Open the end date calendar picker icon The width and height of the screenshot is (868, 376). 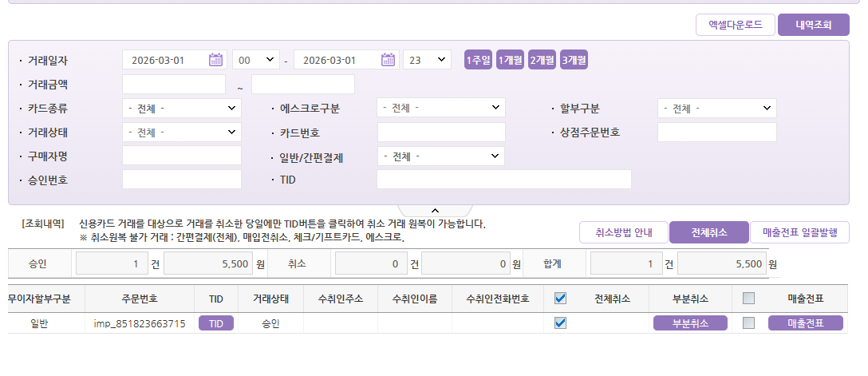pyautogui.click(x=388, y=60)
